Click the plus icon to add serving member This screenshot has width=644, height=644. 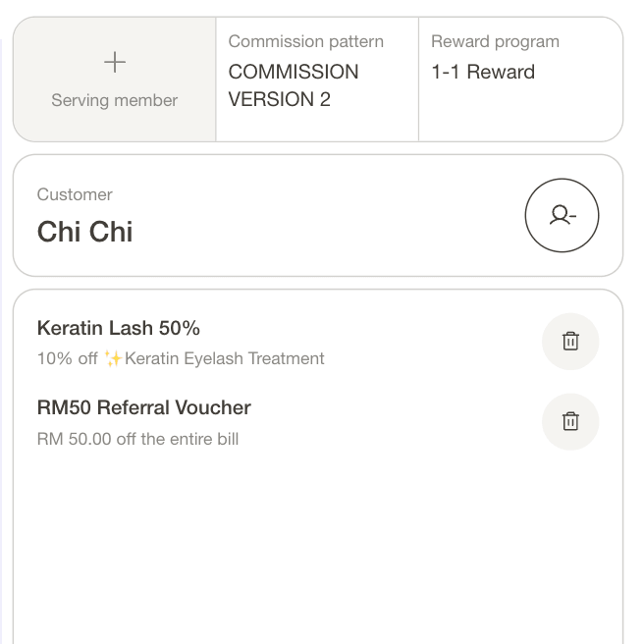pos(115,63)
